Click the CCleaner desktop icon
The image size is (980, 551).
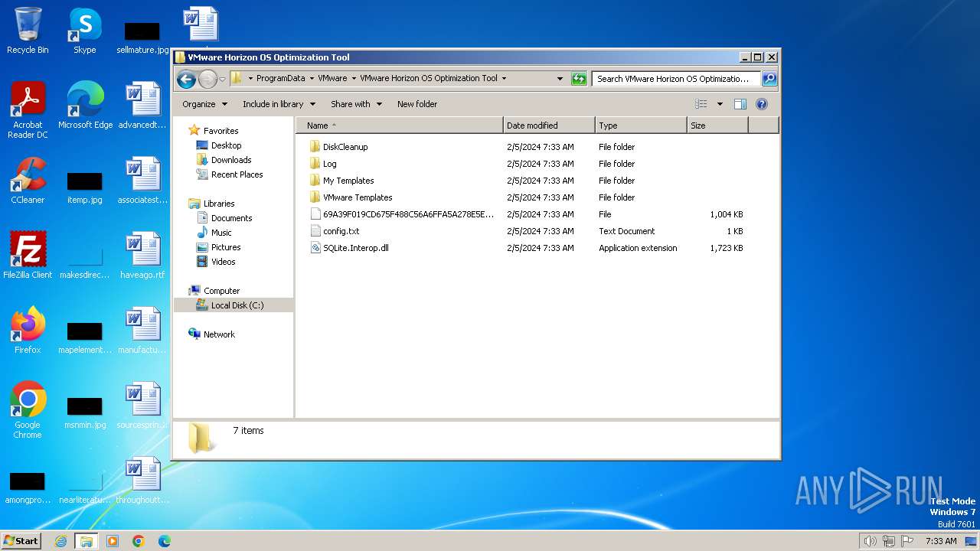[28, 181]
